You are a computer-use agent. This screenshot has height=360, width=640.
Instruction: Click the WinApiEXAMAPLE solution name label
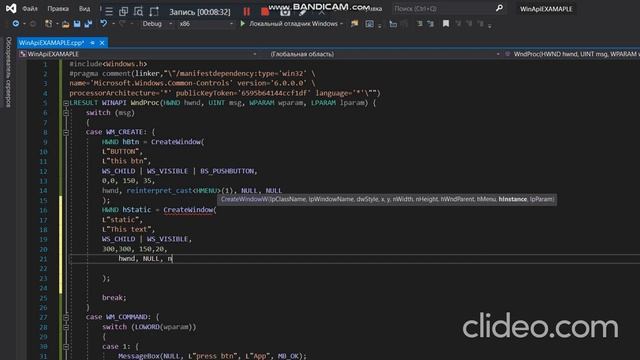[x=546, y=9]
